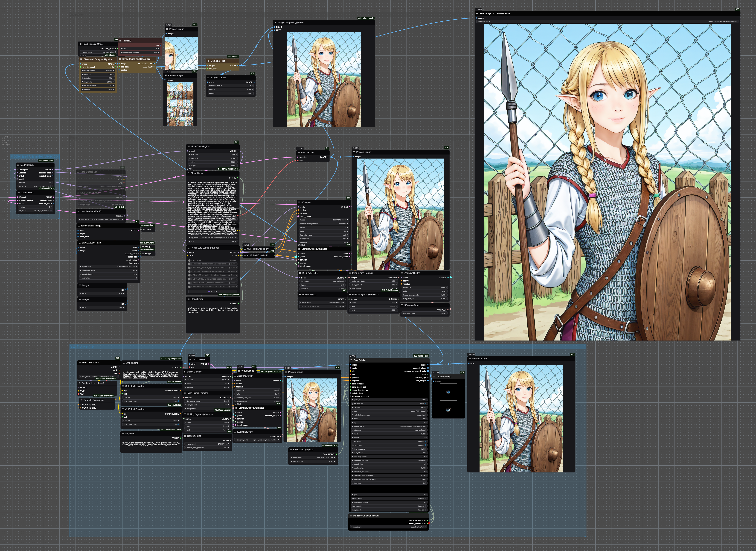Decrease the Primitive value with left arrow
Screen dimensions: 756x551
point(121,49)
